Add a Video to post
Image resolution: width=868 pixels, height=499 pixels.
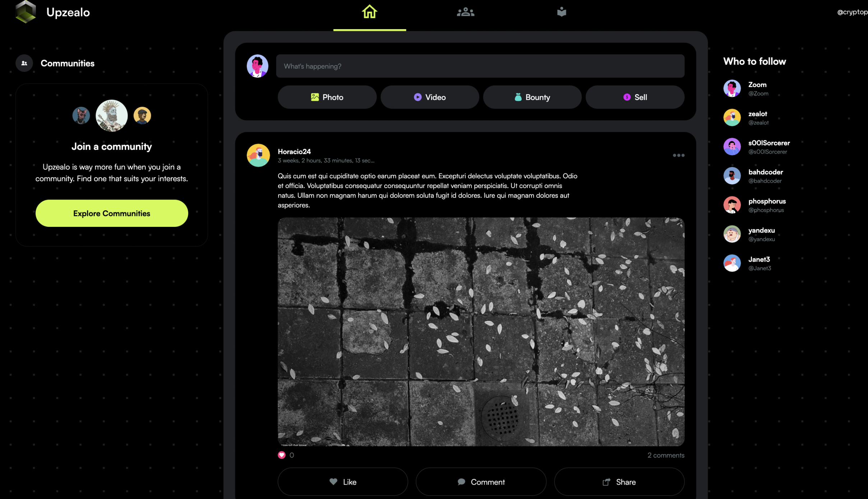point(430,97)
